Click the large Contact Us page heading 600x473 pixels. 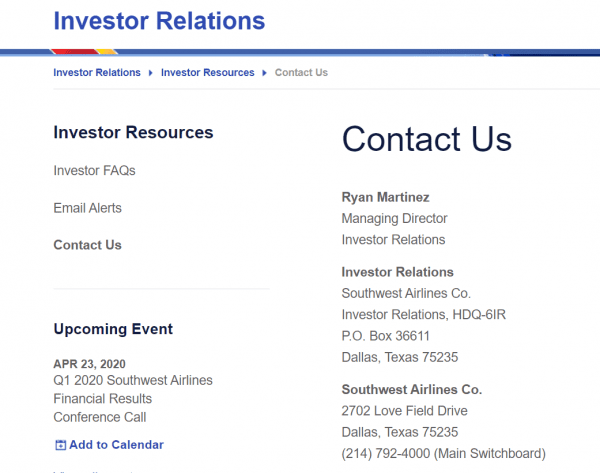426,139
